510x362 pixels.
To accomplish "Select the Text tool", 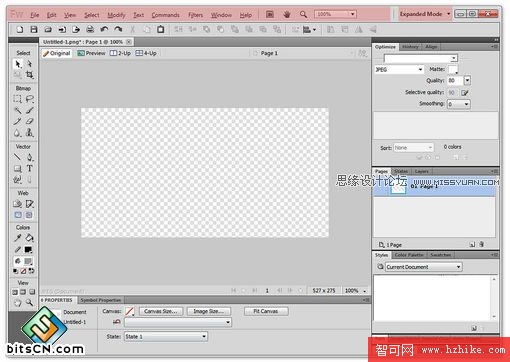I will pos(30,169).
